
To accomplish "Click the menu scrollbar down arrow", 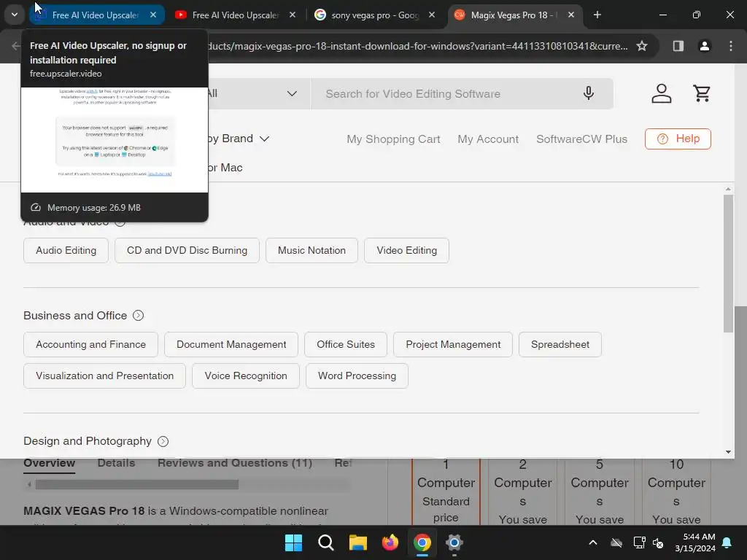I will (728, 452).
